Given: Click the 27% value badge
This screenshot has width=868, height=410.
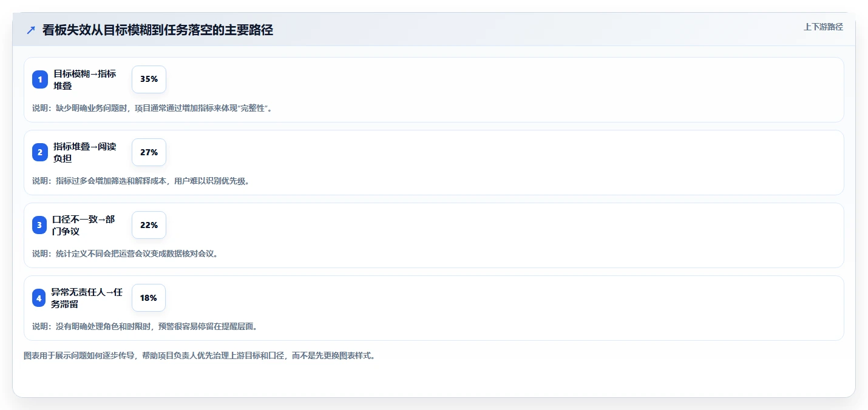Looking at the screenshot, I should coord(149,152).
